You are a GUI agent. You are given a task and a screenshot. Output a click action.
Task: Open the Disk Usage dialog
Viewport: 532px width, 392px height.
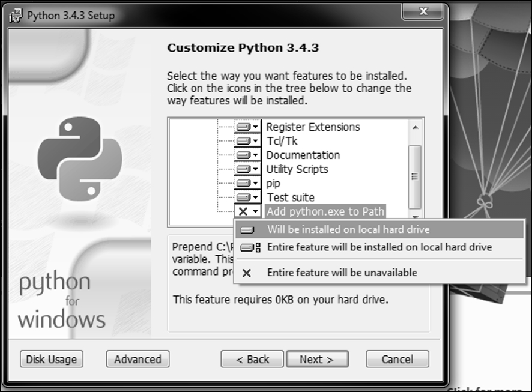(x=52, y=359)
